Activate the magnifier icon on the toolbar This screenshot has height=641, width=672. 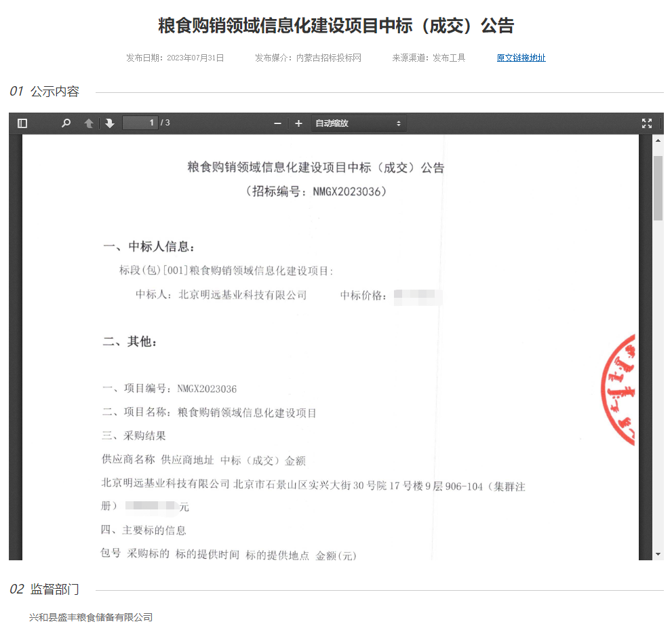65,123
